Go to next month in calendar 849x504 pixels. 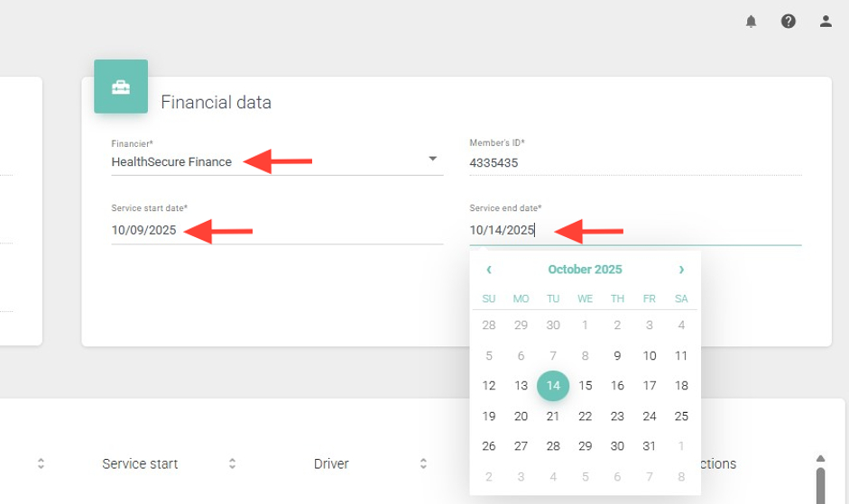click(x=681, y=270)
